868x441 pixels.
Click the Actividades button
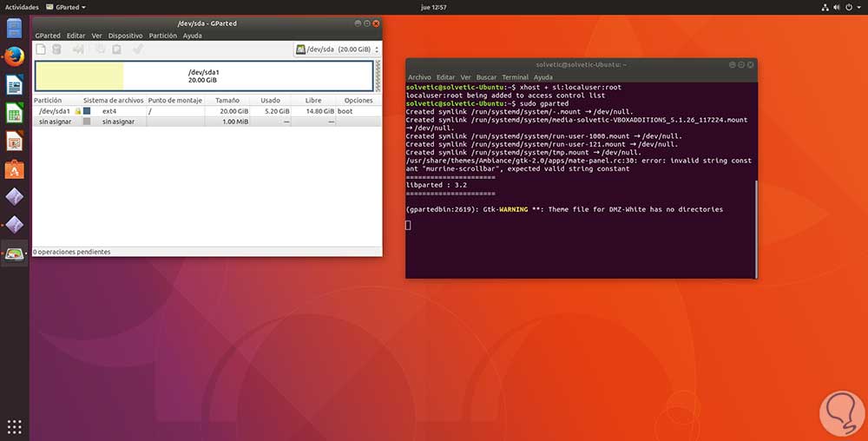[22, 7]
